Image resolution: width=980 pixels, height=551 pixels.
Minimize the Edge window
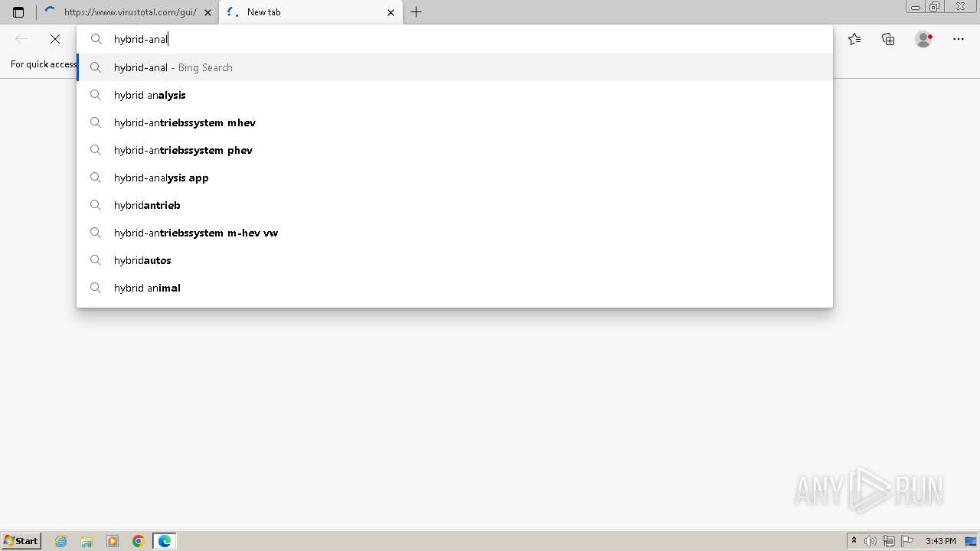pyautogui.click(x=915, y=6)
